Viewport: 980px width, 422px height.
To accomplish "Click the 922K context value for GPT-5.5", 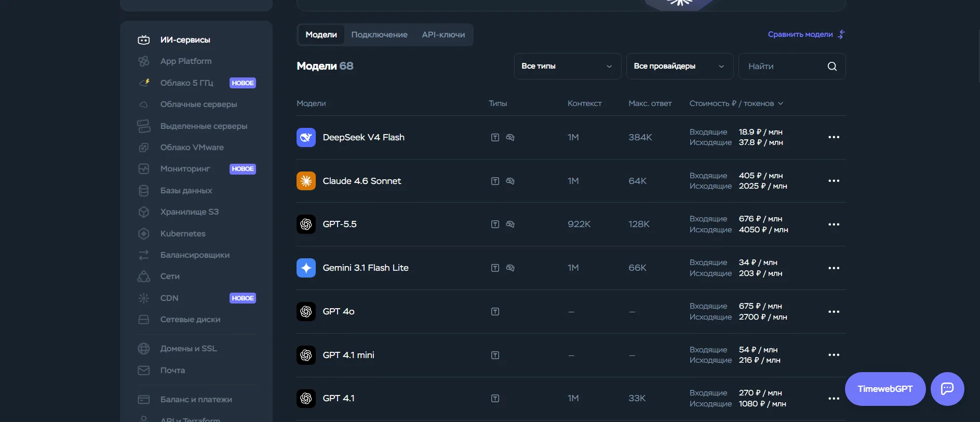I will pyautogui.click(x=579, y=225).
